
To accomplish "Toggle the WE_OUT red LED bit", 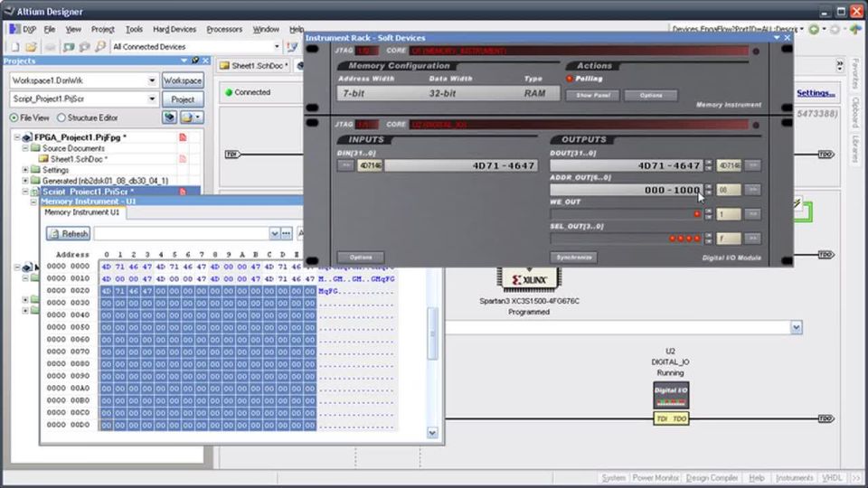I will pos(697,214).
